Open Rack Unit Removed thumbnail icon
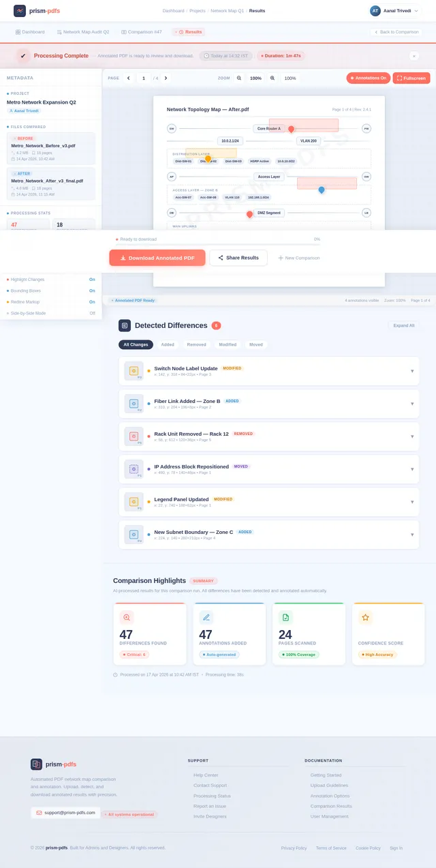Screen dimensions: 436x868 (134, 436)
